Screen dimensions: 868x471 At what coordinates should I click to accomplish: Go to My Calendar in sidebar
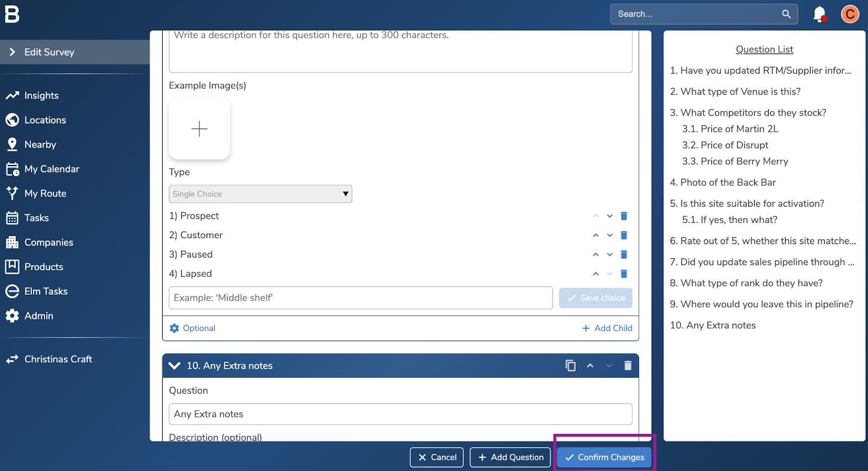52,169
